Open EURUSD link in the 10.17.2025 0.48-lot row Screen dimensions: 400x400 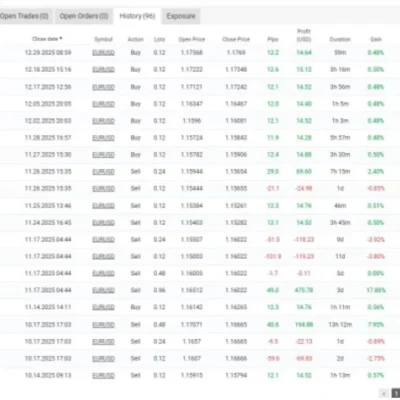(103, 325)
